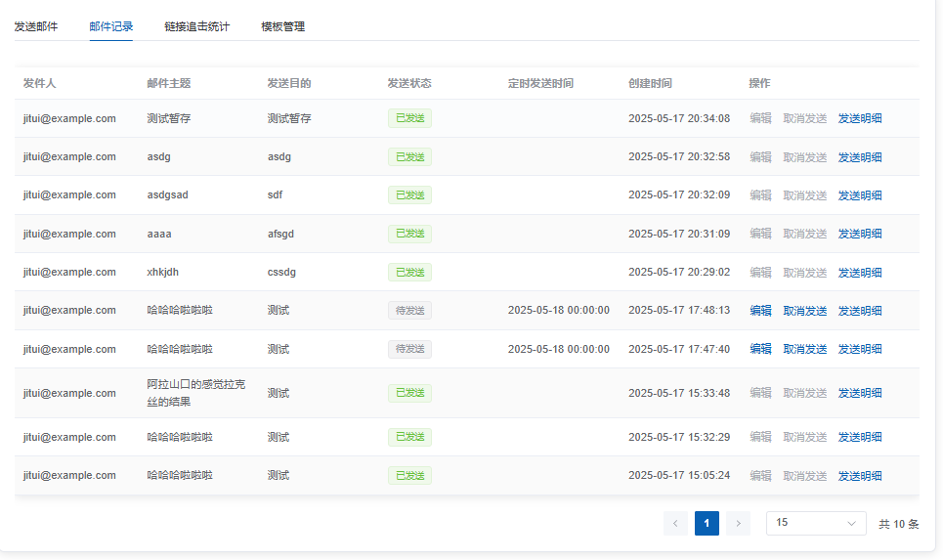Click 编辑 for the 17:47:40 record
The width and height of the screenshot is (943, 560).
point(760,349)
